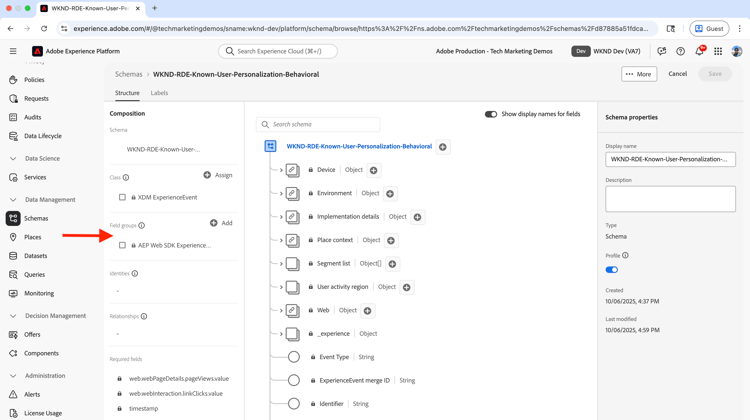Switch to the Labels tab
The width and height of the screenshot is (750, 420).
pyautogui.click(x=159, y=93)
